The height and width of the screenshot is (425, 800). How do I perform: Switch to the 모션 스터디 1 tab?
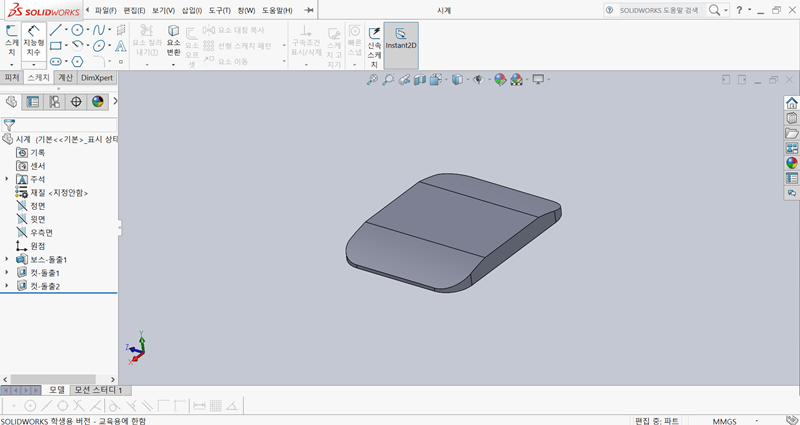coord(98,390)
